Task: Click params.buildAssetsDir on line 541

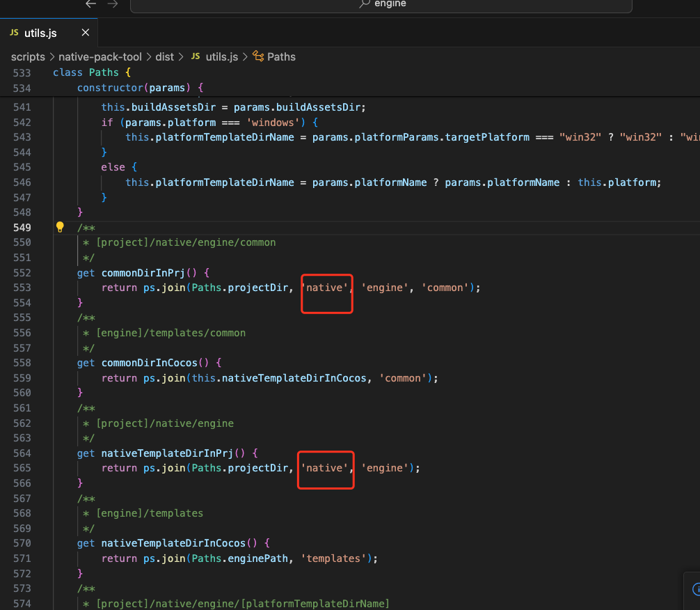Action: 298,107
